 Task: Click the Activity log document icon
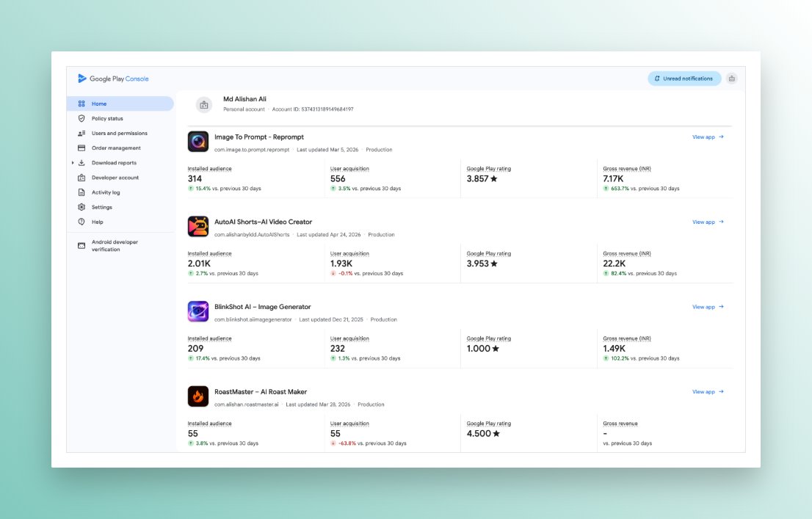[x=81, y=192]
